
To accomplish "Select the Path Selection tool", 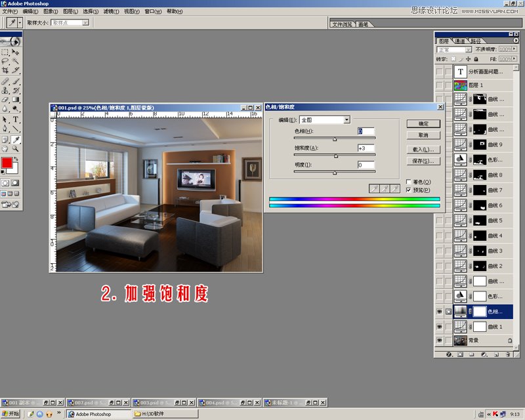I will coord(5,119).
